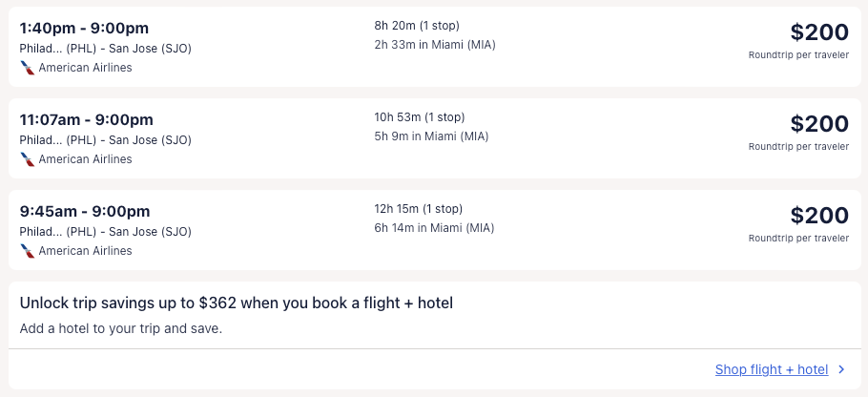868x397 pixels.
Task: Choose the 9:45am - 9:00pm flight
Action: click(x=84, y=211)
